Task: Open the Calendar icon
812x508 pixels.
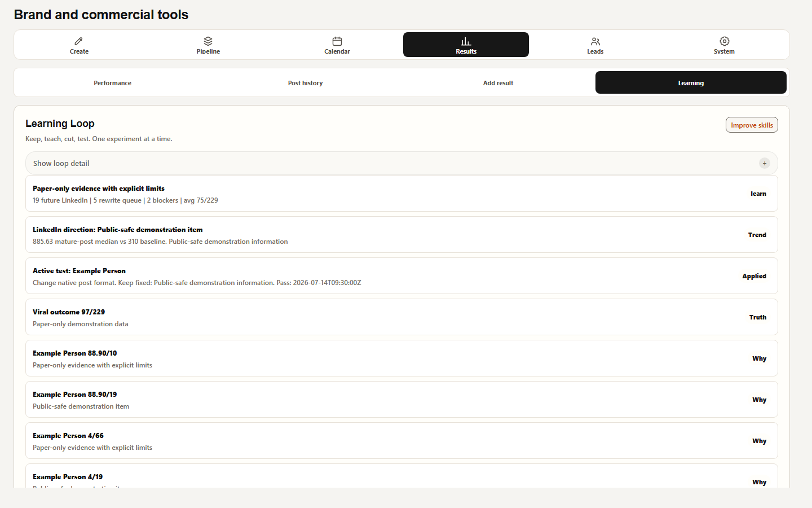Action: pyautogui.click(x=337, y=41)
